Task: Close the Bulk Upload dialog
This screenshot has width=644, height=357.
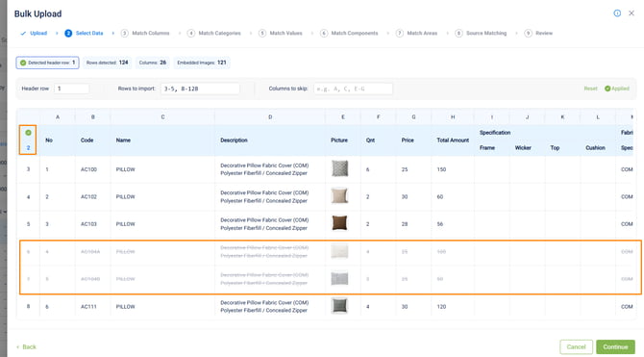Action: 632,13
